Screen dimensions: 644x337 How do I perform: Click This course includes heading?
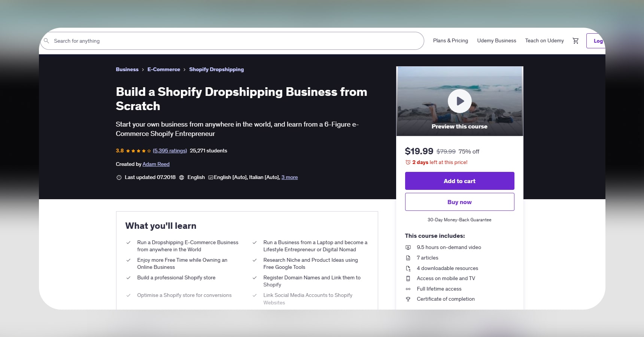[x=435, y=236]
